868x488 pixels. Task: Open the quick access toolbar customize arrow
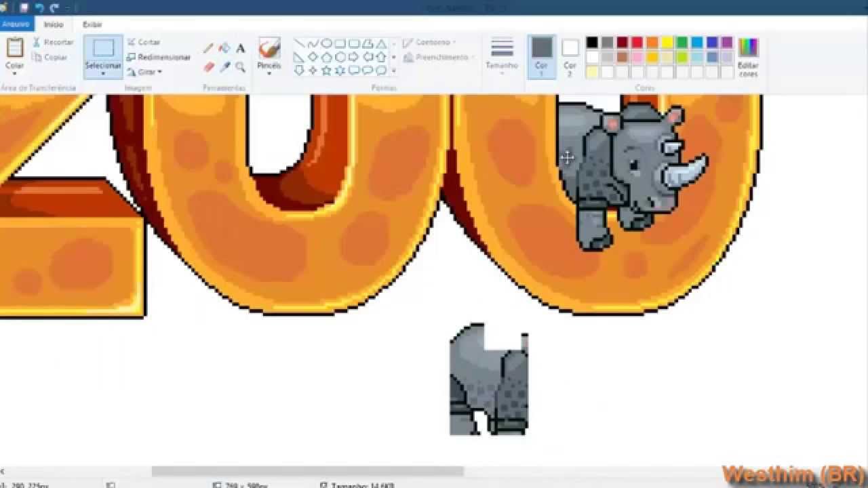tap(68, 8)
